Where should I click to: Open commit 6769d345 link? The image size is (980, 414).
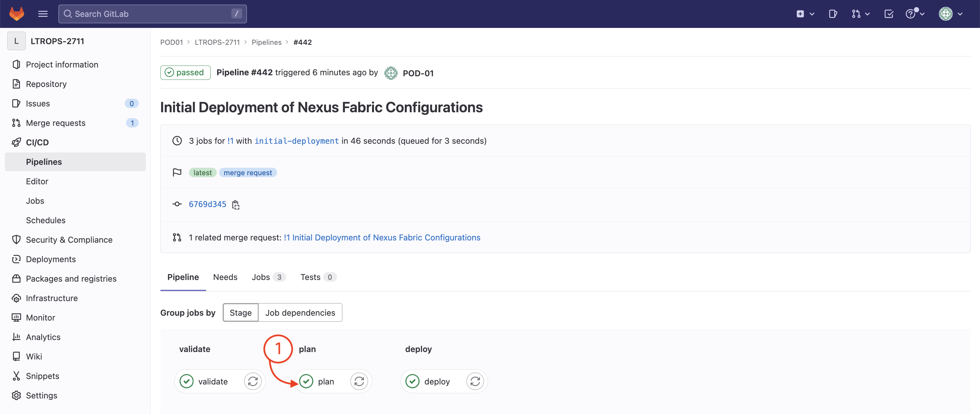tap(207, 204)
